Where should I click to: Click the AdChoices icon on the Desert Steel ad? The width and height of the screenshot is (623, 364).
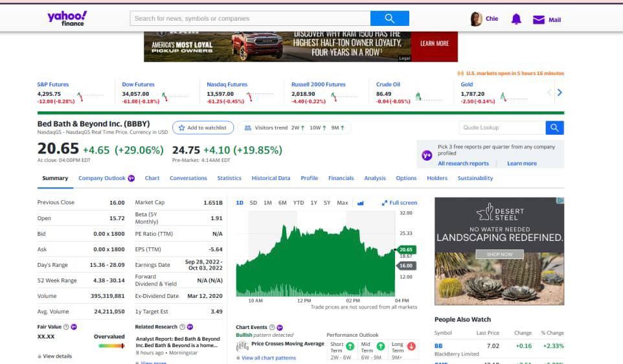tap(560, 201)
